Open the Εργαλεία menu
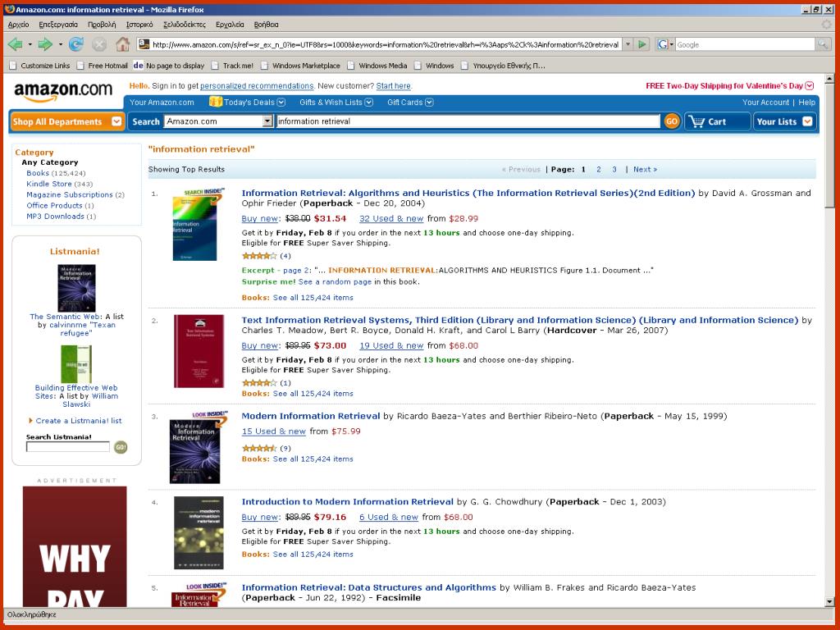The image size is (840, 630). (x=230, y=25)
